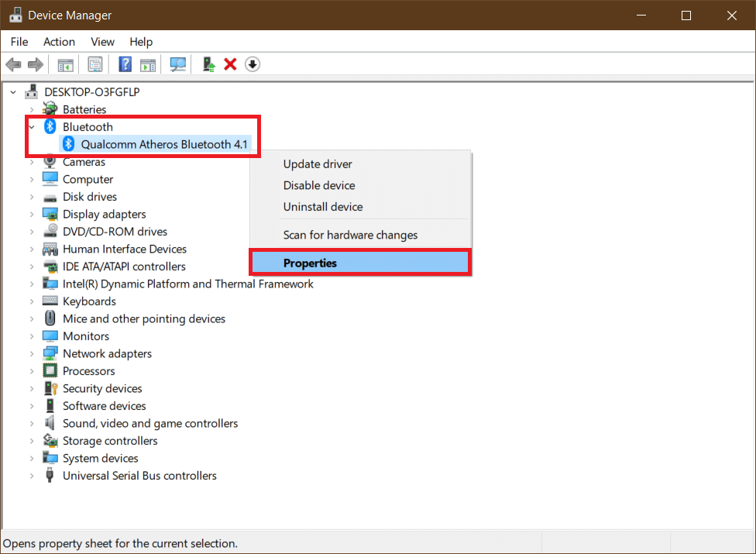Image resolution: width=756 pixels, height=554 pixels.
Task: Choose Disable device in context menu
Action: [x=360, y=185]
